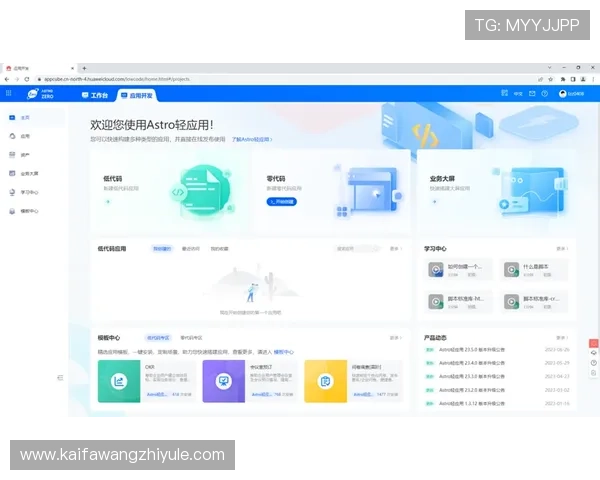Open Astro轻应用 1.3.12 release notice

coord(472,403)
